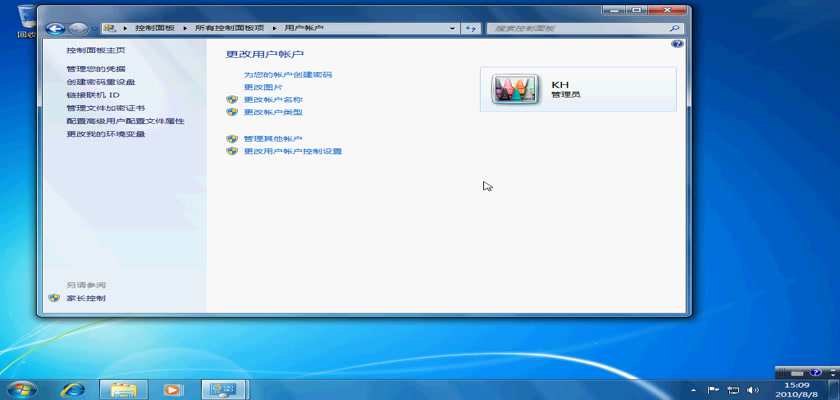This screenshot has height=400, width=840.
Task: Open Windows Explorer folder icon on taskbar
Action: pos(124,389)
